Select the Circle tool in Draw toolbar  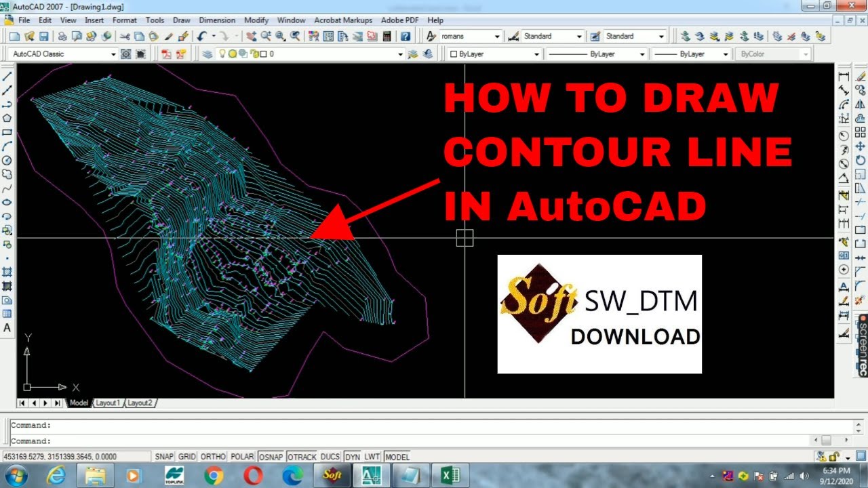[7, 160]
